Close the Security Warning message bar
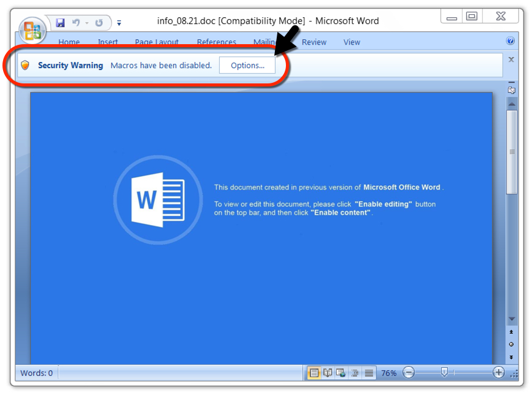This screenshot has height=395, width=532. [x=511, y=59]
